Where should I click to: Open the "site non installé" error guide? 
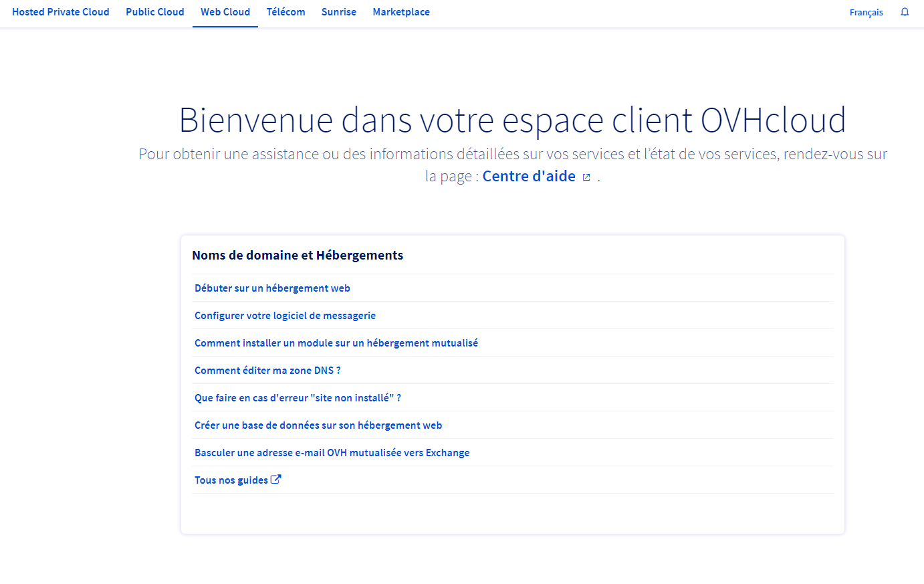(298, 398)
